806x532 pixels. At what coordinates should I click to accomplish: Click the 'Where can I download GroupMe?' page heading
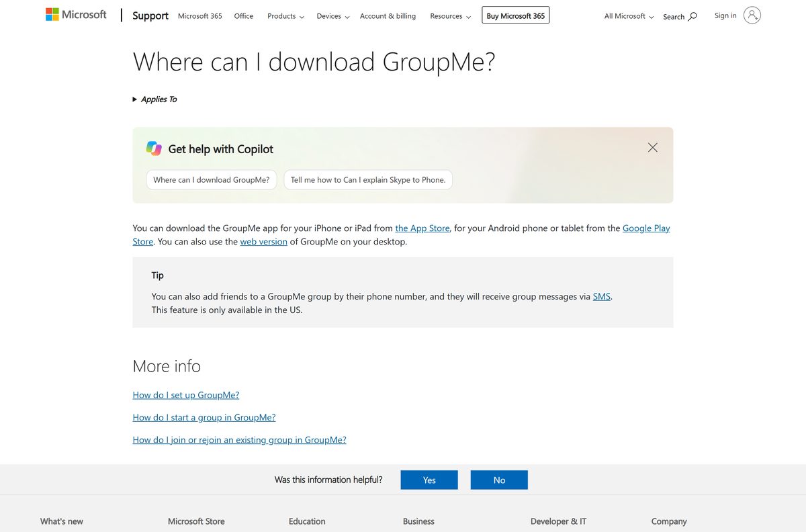pyautogui.click(x=314, y=62)
